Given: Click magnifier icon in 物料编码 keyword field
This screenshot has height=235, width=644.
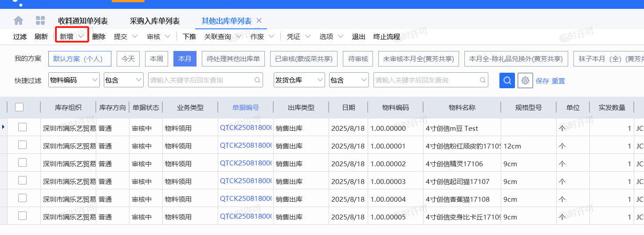Looking at the screenshot, I should pyautogui.click(x=257, y=80).
